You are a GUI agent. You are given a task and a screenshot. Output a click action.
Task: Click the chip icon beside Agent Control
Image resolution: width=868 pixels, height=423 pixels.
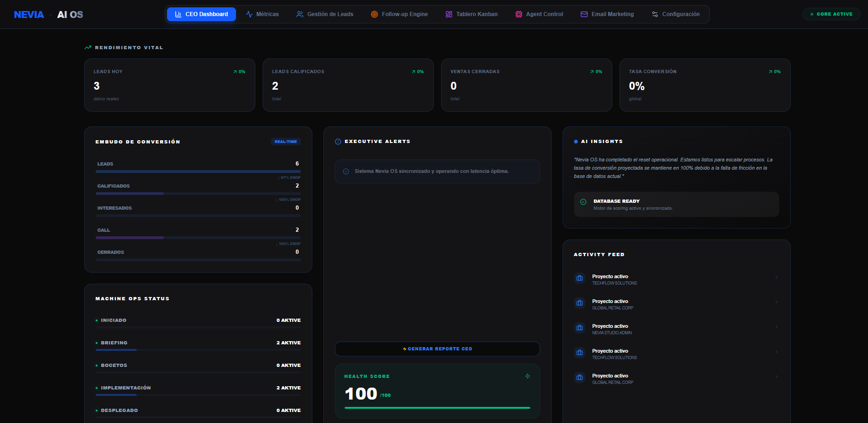click(x=519, y=14)
